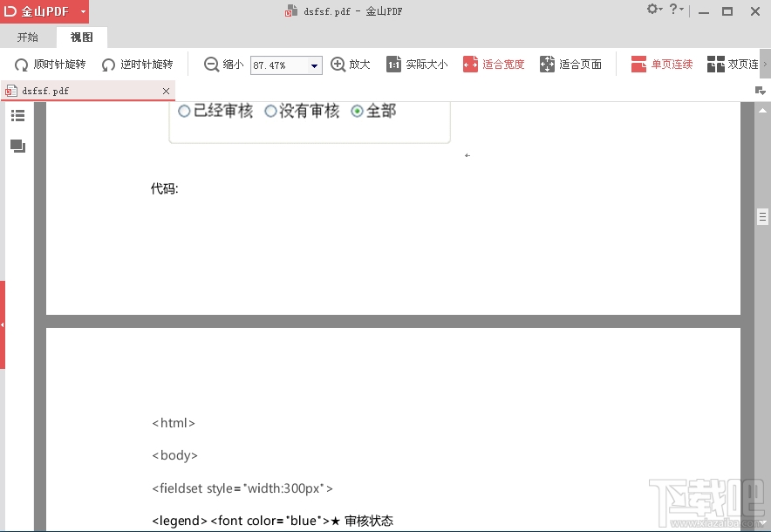Apply fit-width view (适合宽度)
This screenshot has height=532, width=771.
tap(495, 64)
